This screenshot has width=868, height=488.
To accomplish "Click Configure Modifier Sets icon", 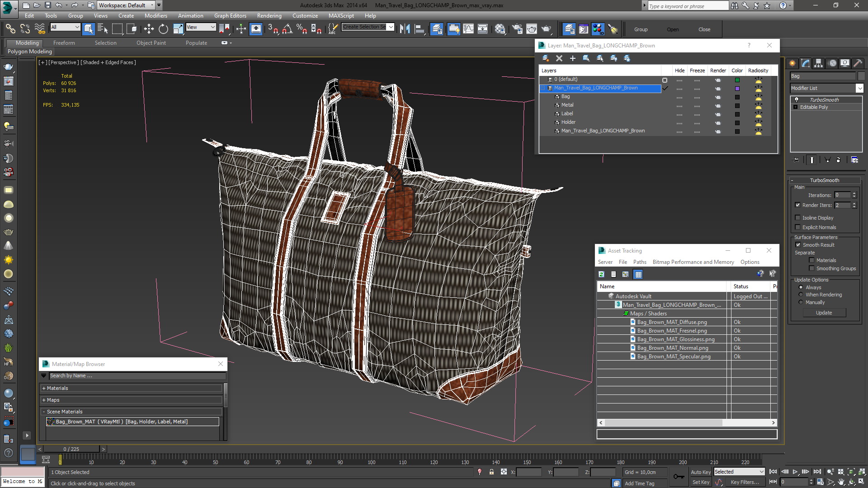I will [854, 160].
